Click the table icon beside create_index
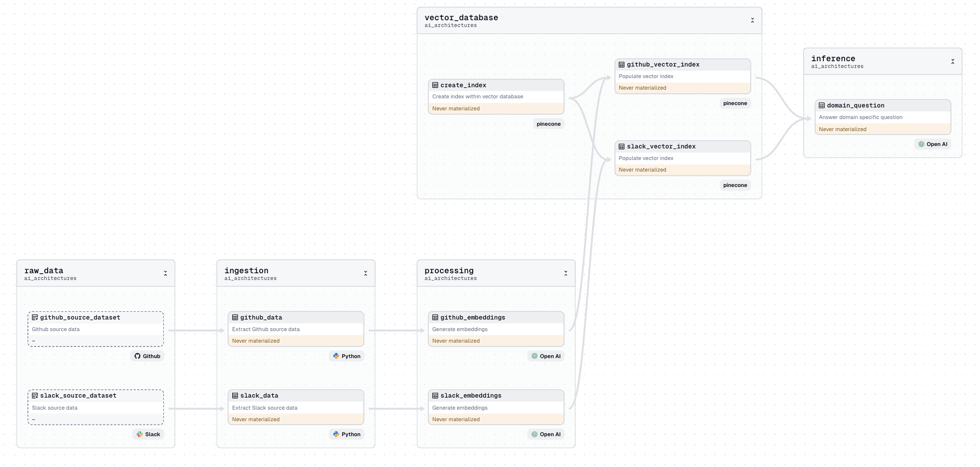Viewport: 980px width, 467px height. point(435,85)
